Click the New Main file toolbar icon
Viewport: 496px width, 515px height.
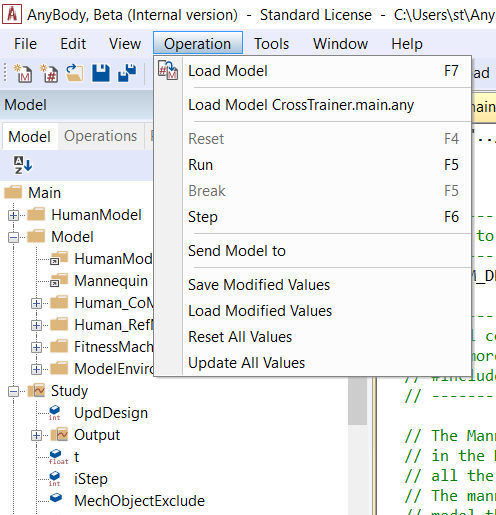click(x=23, y=73)
